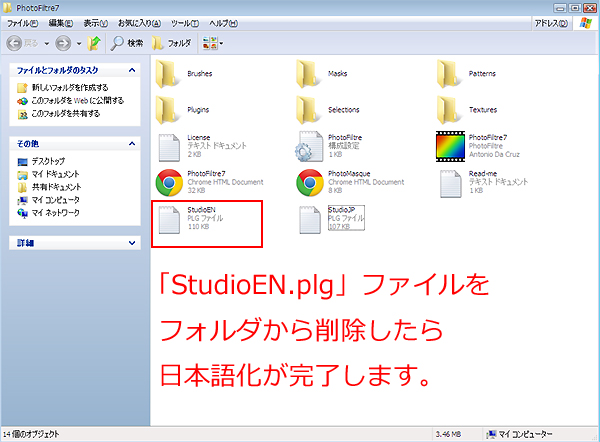
Task: Click the 3.46 MB status bar size
Action: coord(448,434)
